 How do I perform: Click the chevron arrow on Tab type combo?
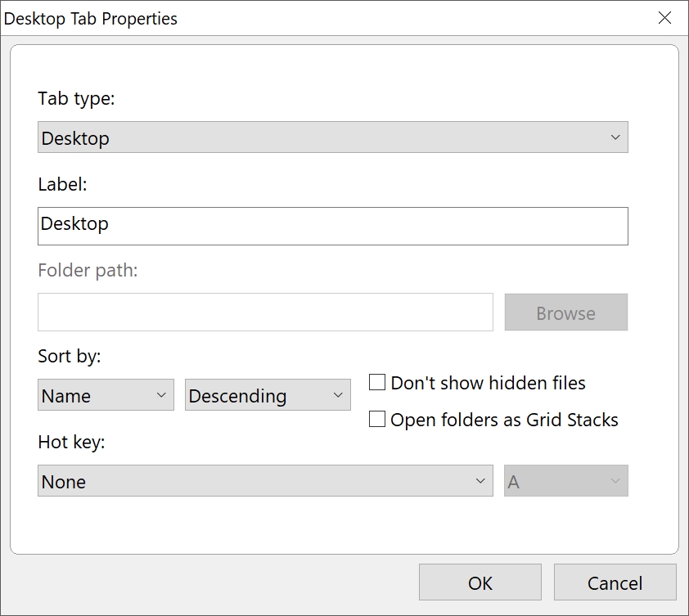coord(615,137)
